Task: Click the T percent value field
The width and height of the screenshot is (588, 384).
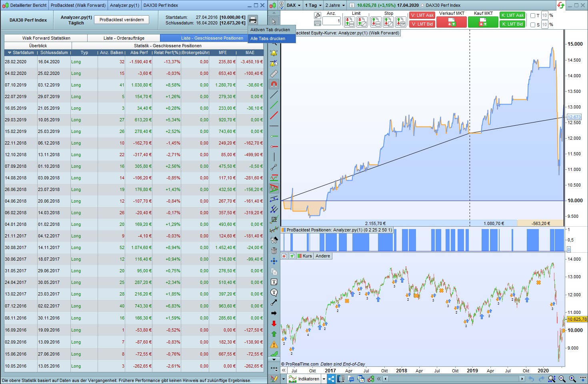Action: tap(544, 16)
